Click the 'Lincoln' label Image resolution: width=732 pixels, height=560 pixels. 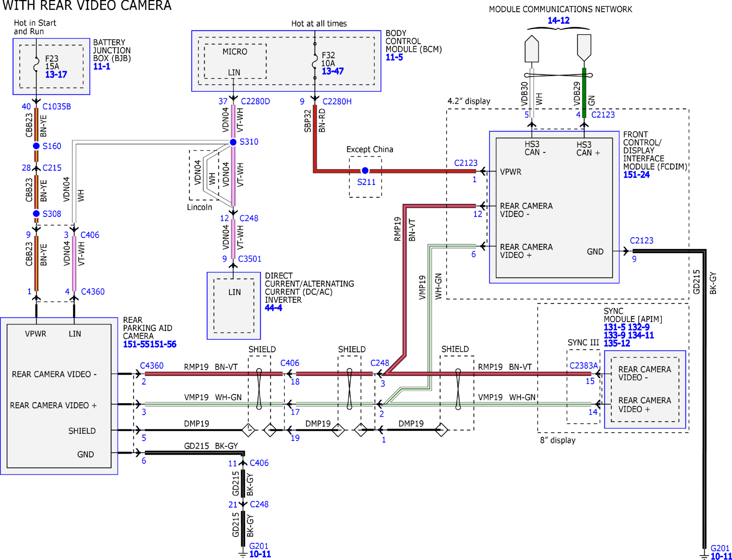pyautogui.click(x=199, y=207)
